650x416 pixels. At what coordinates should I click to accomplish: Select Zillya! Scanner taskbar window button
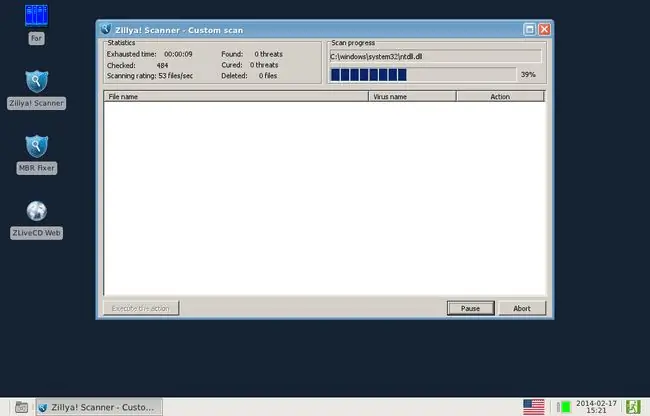[x=99, y=407]
